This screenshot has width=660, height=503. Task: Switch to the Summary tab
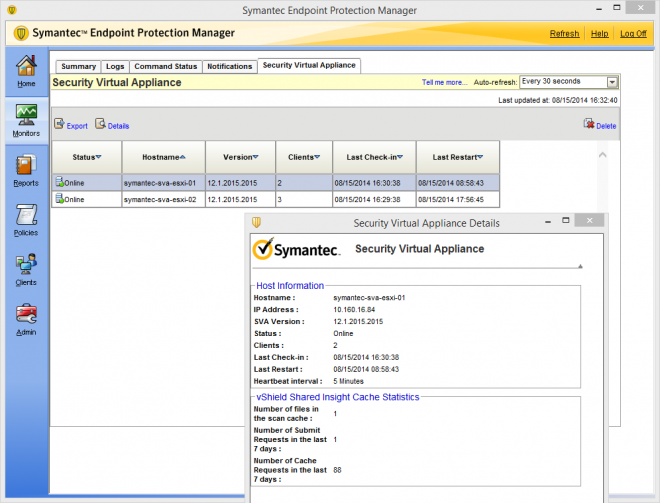click(78, 67)
